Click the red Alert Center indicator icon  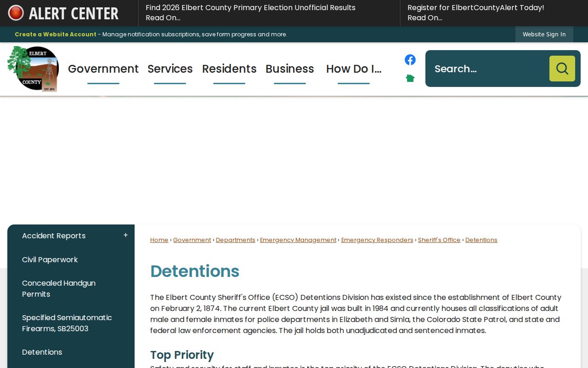[16, 13]
